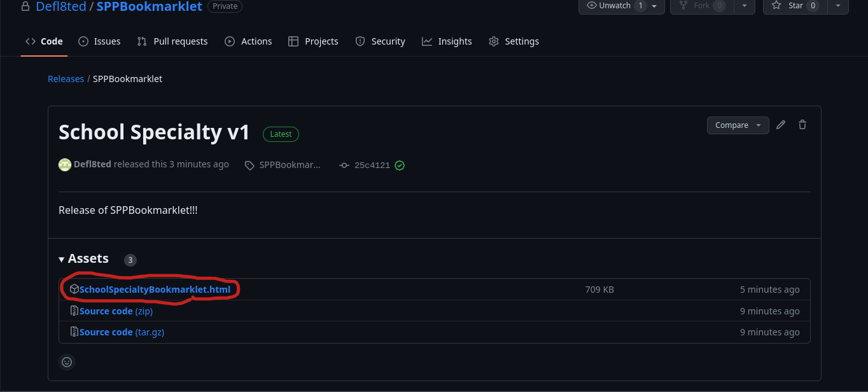Open the Star lists dropdown arrow
The height and width of the screenshot is (392, 868).
[837, 6]
